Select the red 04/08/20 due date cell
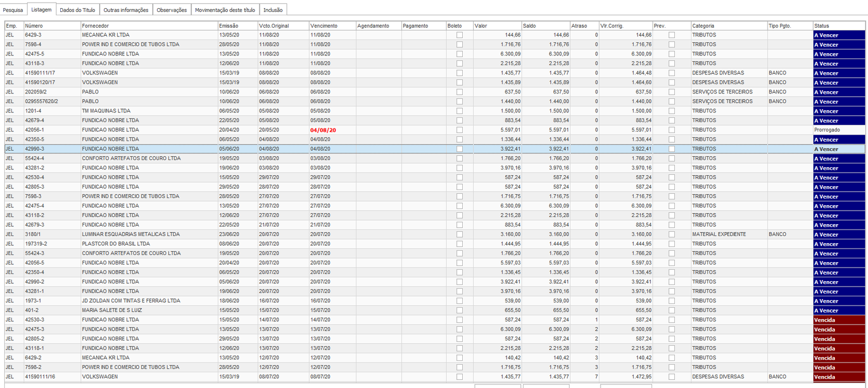Image resolution: width=868 pixels, height=388 pixels. 323,130
